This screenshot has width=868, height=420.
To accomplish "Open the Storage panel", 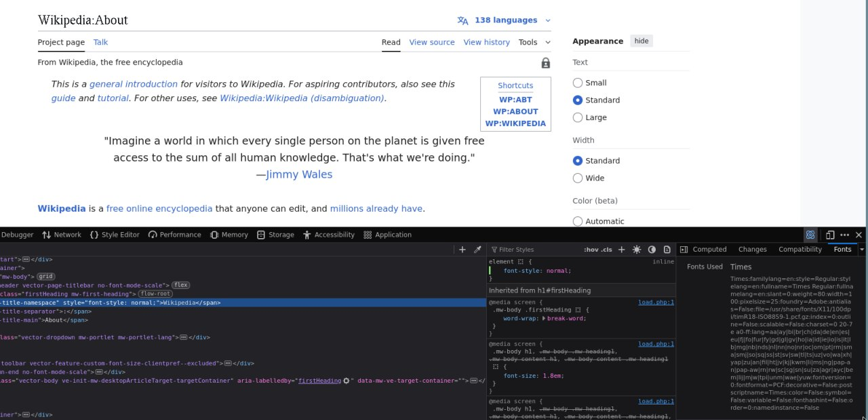I will [275, 235].
